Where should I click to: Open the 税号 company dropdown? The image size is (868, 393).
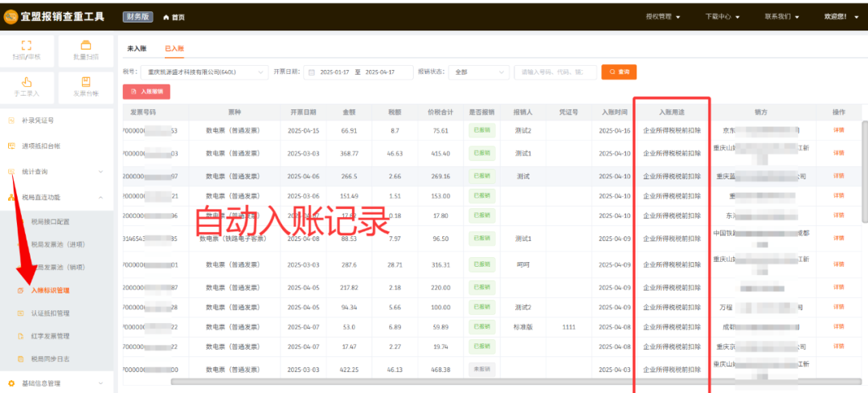pos(204,72)
